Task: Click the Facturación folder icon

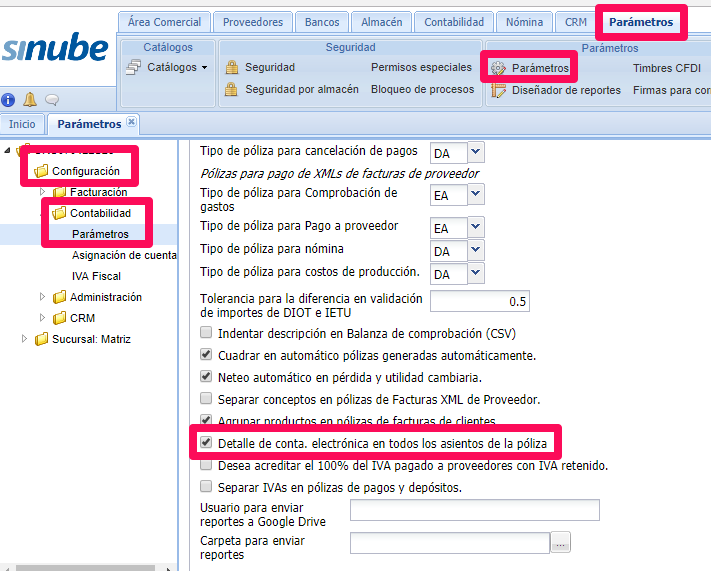Action: click(59, 192)
